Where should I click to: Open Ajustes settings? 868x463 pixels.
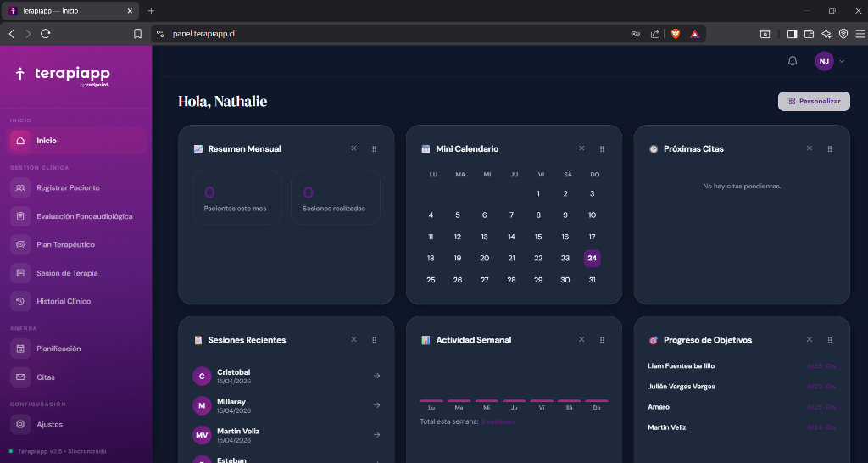tap(78, 424)
